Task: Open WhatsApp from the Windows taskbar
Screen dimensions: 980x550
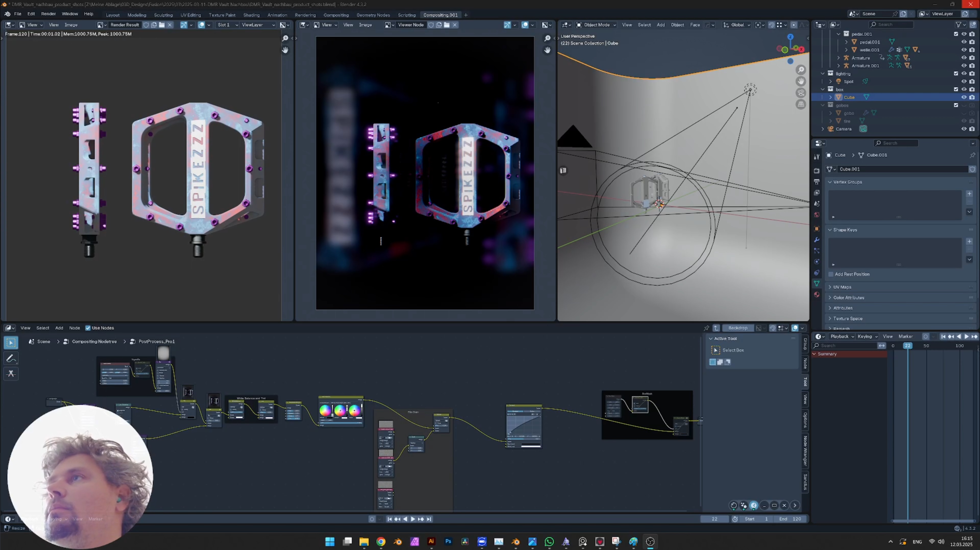Action: (x=549, y=542)
